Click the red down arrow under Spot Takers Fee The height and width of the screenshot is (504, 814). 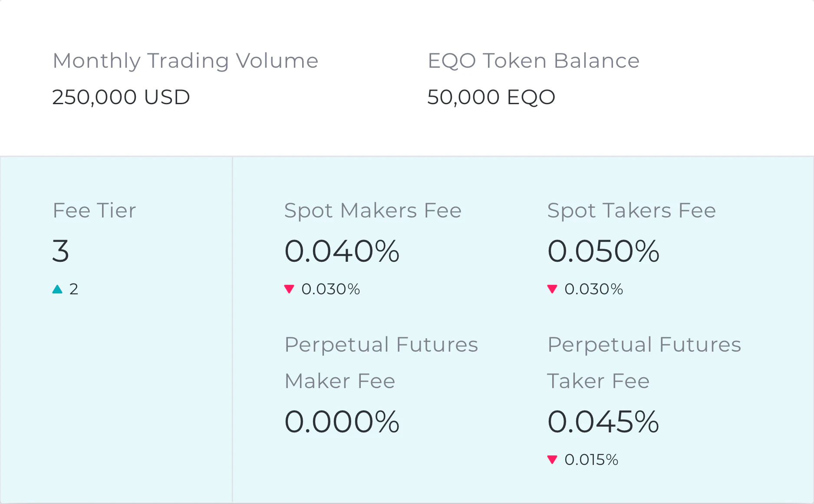point(552,289)
